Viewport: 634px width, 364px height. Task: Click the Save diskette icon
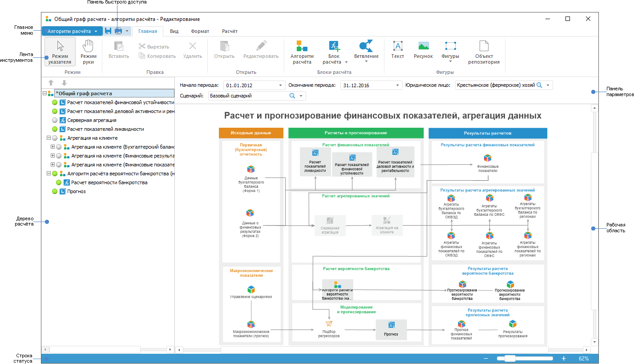click(x=108, y=31)
